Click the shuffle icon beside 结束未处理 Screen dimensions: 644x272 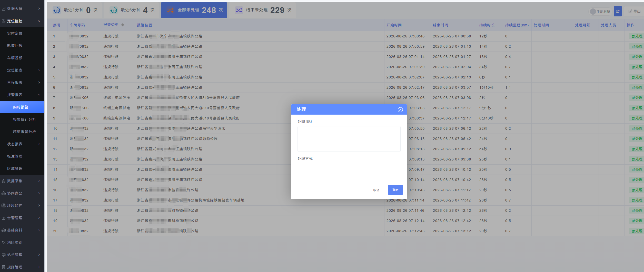pyautogui.click(x=239, y=10)
